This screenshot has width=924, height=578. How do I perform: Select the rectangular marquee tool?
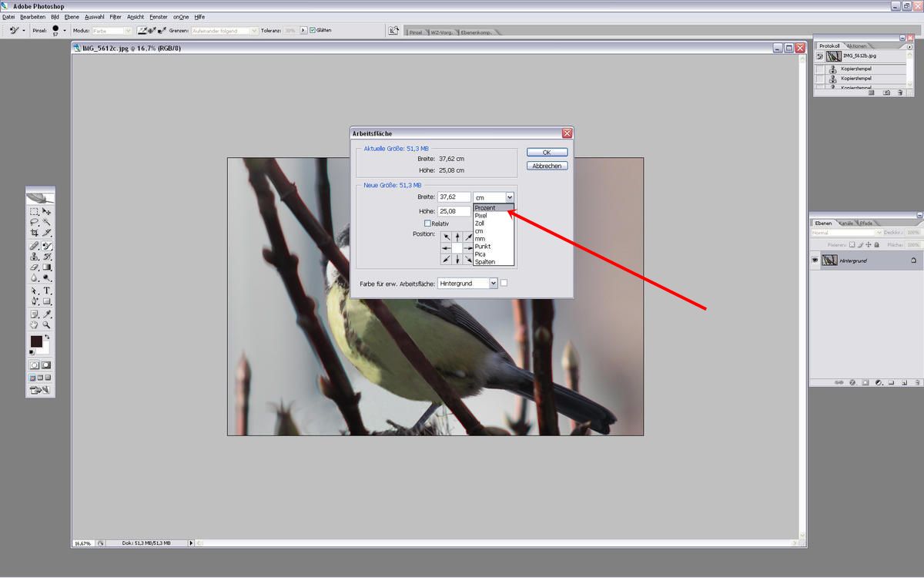click(34, 211)
